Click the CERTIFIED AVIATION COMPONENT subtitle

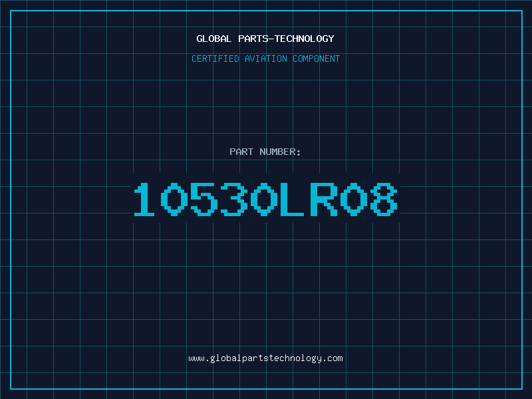[x=265, y=59]
